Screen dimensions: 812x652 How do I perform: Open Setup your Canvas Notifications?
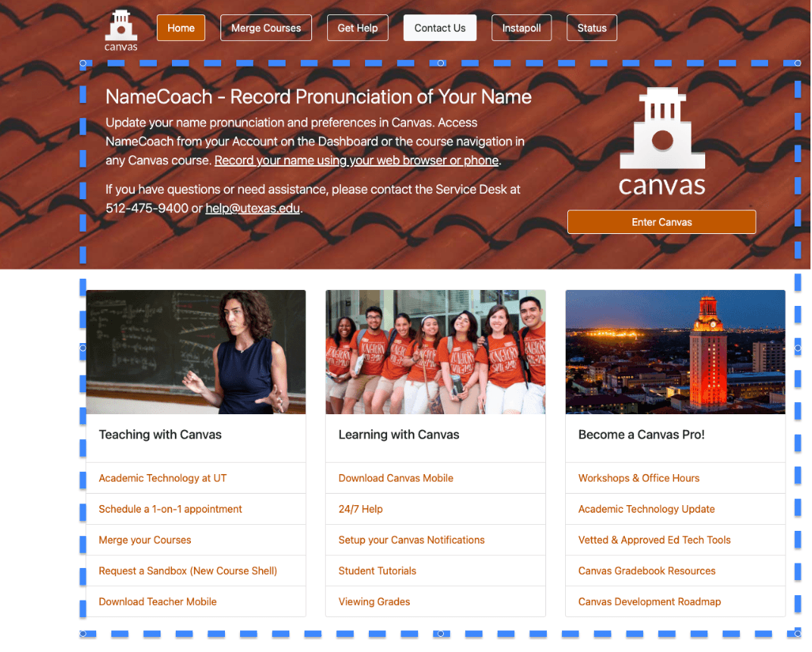click(x=412, y=540)
